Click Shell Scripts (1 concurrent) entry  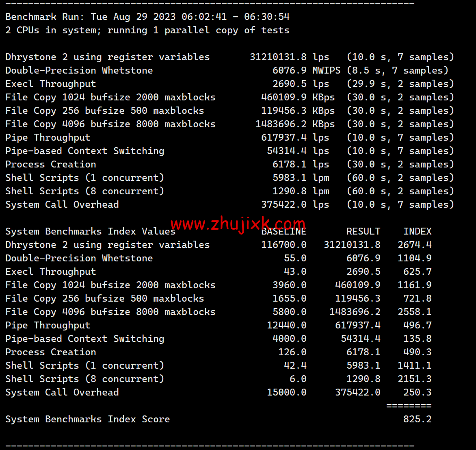click(x=84, y=178)
